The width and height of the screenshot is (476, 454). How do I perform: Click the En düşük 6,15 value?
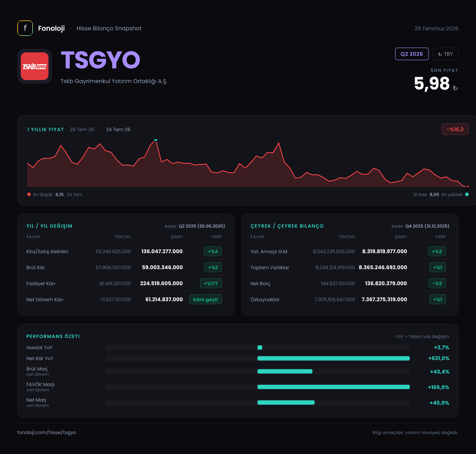(x=59, y=195)
